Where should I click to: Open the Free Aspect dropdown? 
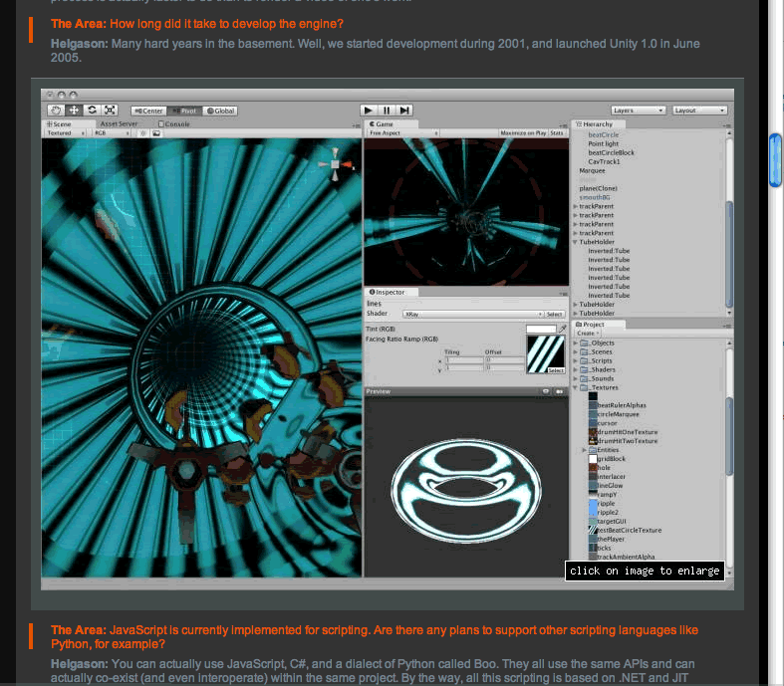tap(403, 132)
